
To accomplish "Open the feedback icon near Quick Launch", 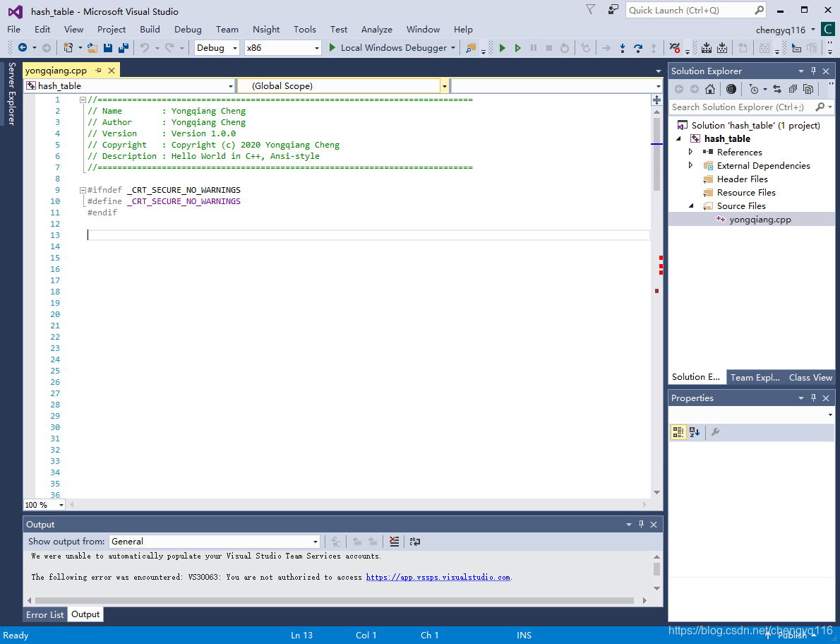I will 613,10.
